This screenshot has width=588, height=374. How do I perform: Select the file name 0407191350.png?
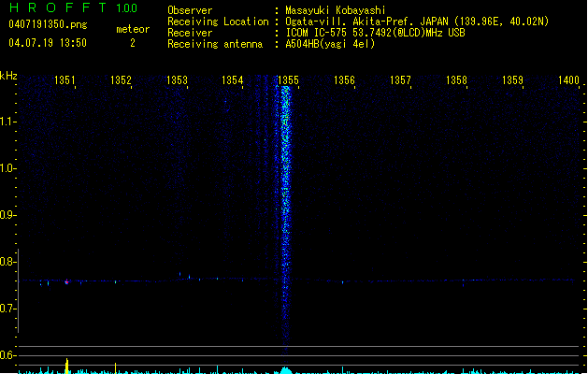(x=48, y=24)
